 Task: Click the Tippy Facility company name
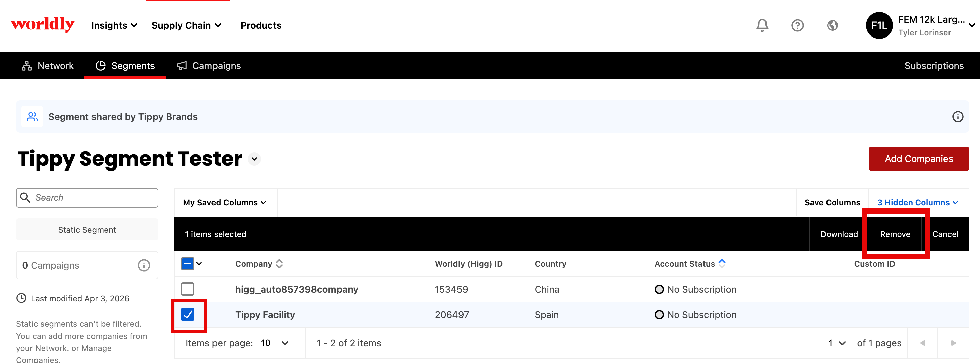[265, 315]
